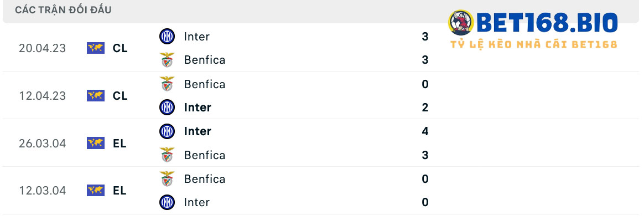Select the CÁC TRẬN ĐỐI ĐẦU header

[x=63, y=11]
